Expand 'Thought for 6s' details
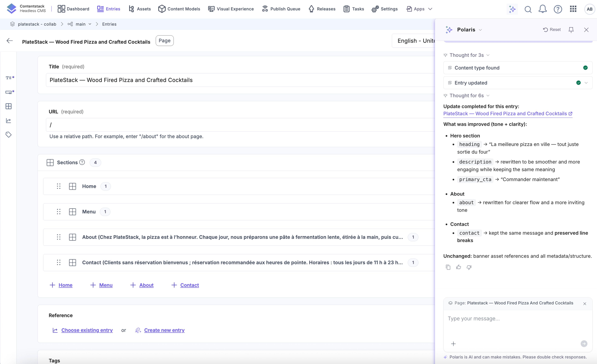 [x=466, y=96]
